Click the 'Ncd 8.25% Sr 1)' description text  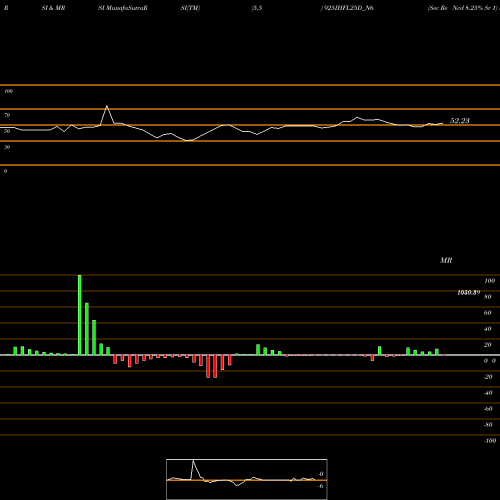474,8
